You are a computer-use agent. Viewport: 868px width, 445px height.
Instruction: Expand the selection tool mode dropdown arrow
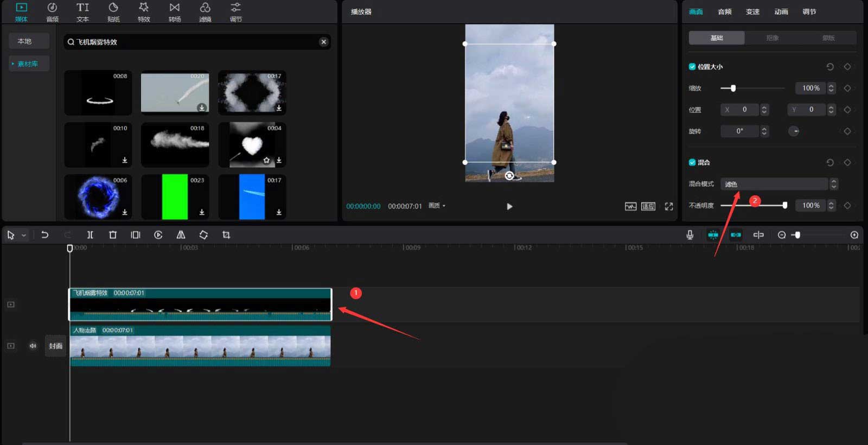[x=24, y=236]
